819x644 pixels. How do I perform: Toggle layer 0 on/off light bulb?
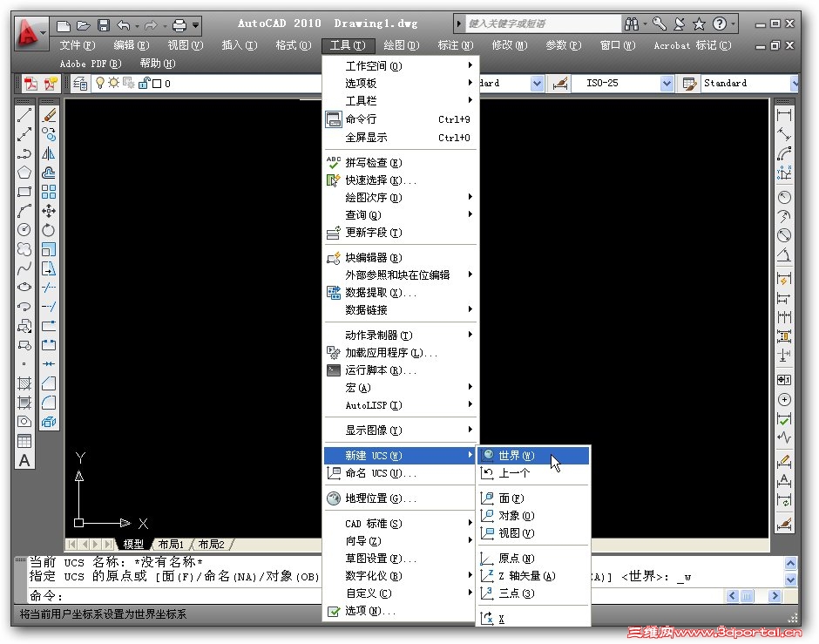click(100, 83)
